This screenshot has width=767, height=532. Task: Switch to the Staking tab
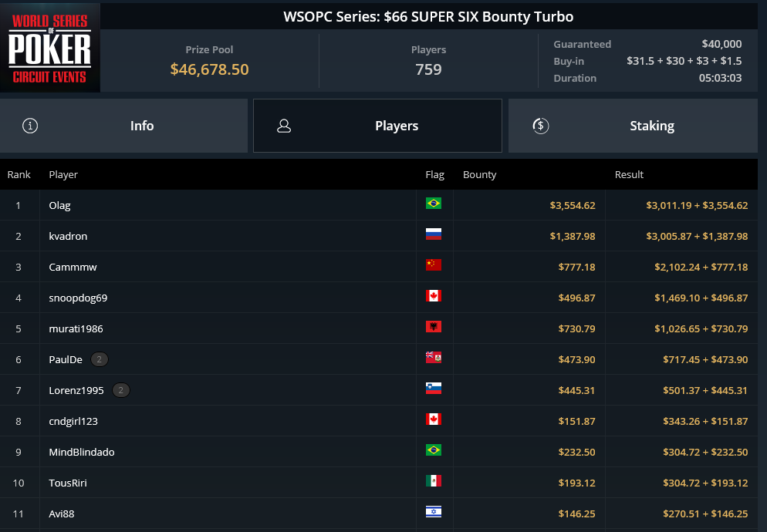coord(633,126)
